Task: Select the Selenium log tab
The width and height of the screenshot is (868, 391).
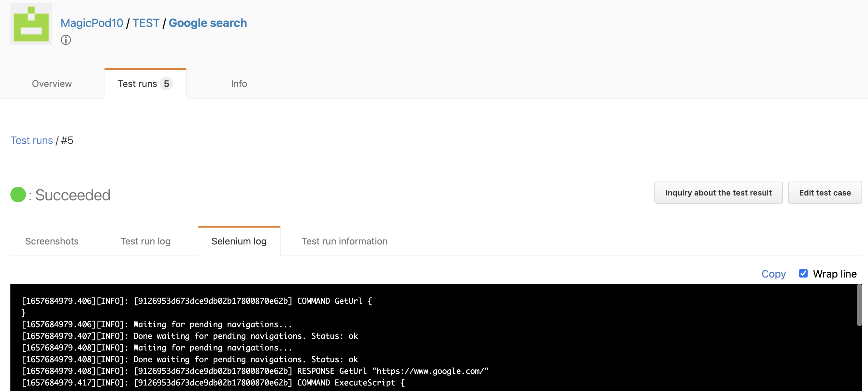Action: click(x=239, y=241)
